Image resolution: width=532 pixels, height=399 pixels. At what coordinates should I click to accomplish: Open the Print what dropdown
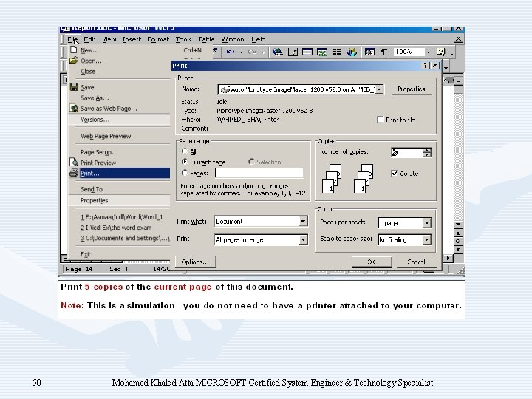point(303,222)
